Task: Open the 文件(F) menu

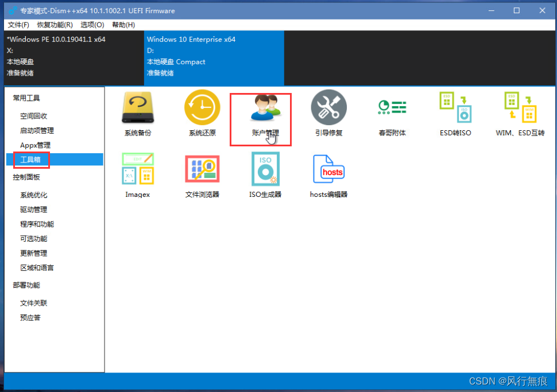Action: (x=18, y=25)
